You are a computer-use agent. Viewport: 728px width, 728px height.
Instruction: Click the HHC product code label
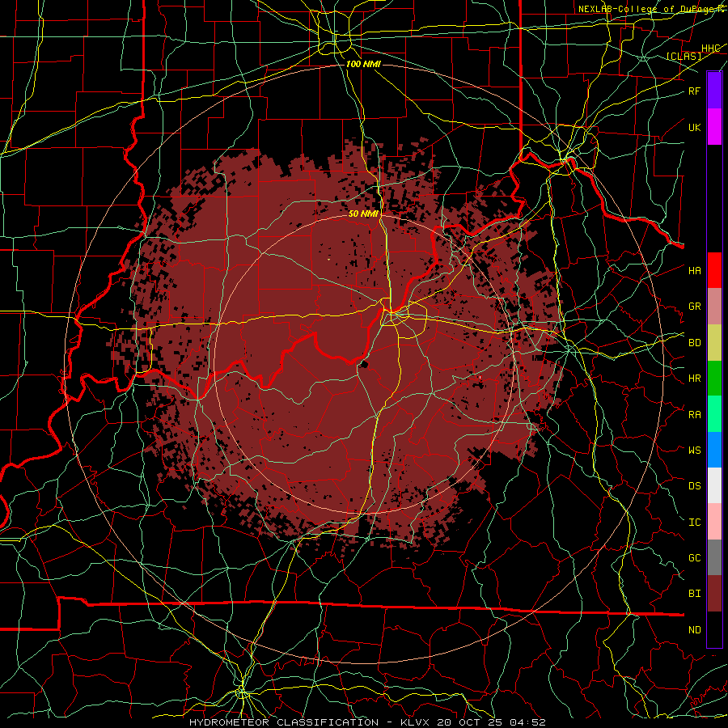click(710, 49)
